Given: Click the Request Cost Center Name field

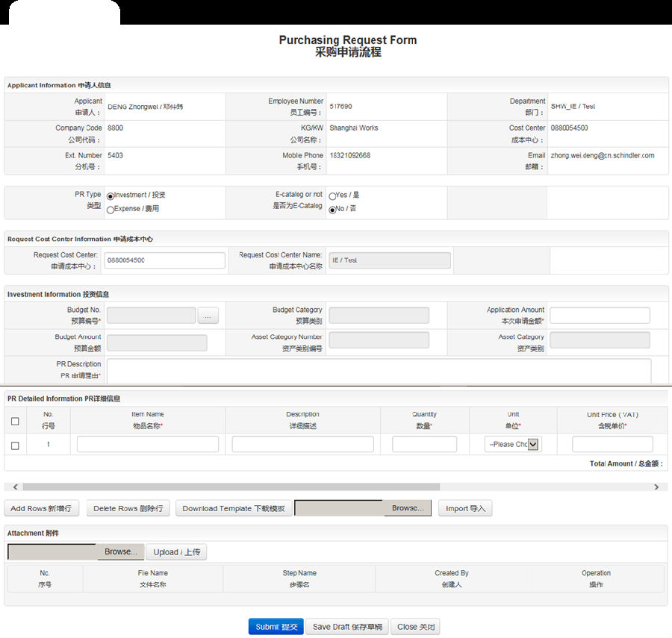Looking at the screenshot, I should click(x=390, y=260).
